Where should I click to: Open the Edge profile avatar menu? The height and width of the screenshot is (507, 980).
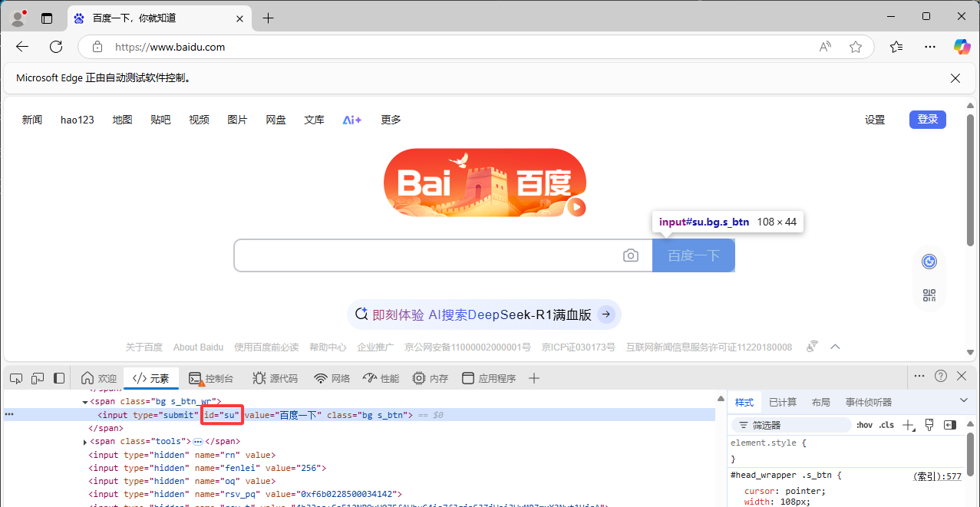click(18, 18)
